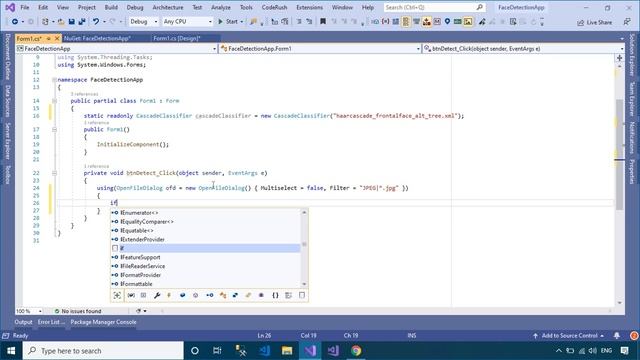Open the Architecture menu
640x360 pixels.
tap(168, 7)
